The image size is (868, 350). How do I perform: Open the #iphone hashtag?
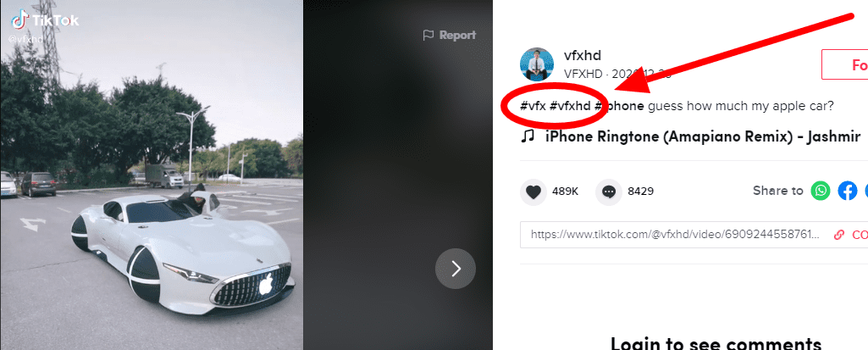click(x=619, y=106)
